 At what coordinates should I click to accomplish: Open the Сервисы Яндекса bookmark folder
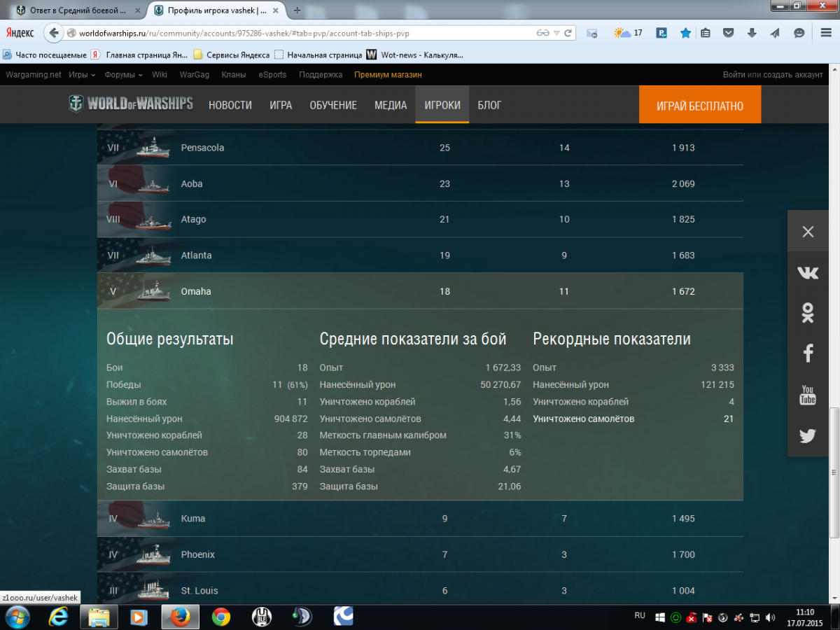[x=231, y=55]
